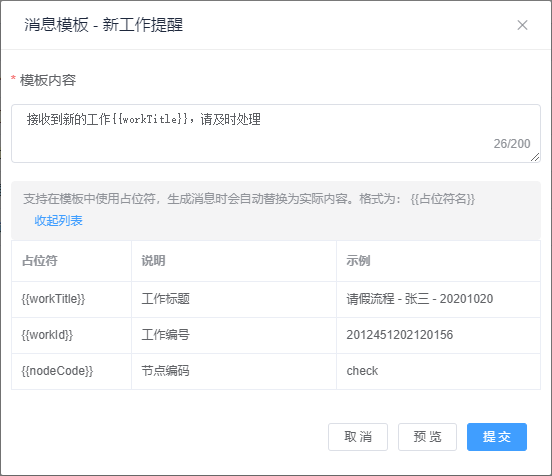Click the 26/200 character counter
Viewport: 552px width, 476px height.
pyautogui.click(x=512, y=144)
